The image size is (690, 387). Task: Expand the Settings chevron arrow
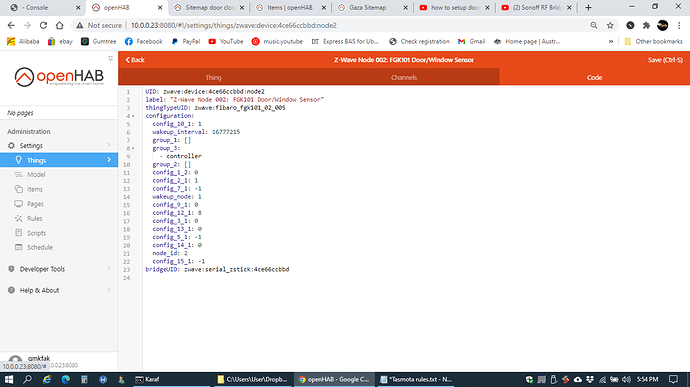click(109, 145)
